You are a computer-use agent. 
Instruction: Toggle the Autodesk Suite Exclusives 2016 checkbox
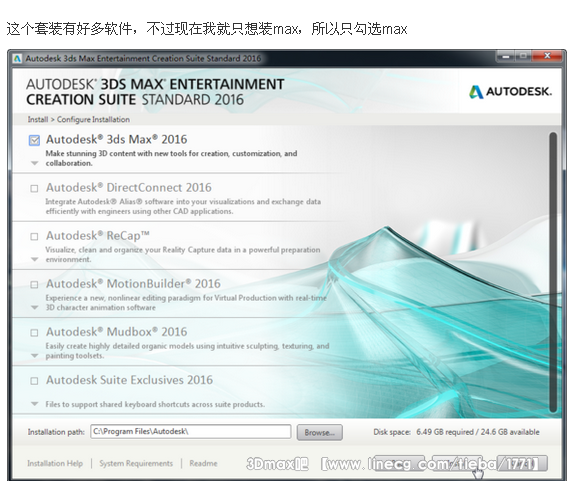pos(34,381)
